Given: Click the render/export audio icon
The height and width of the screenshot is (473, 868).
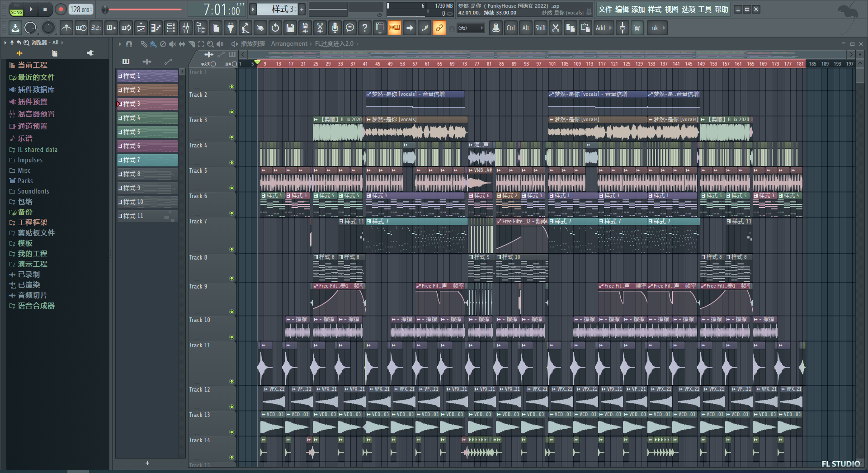Looking at the screenshot, I should (x=305, y=28).
